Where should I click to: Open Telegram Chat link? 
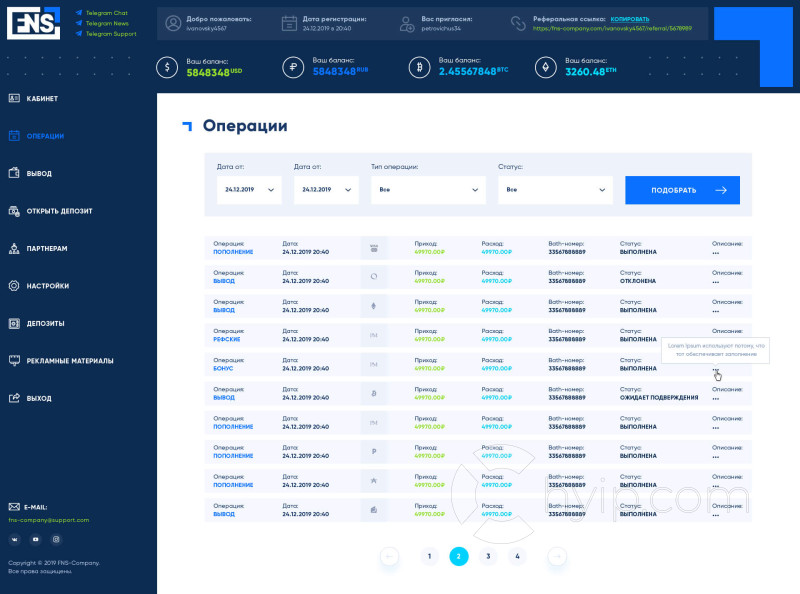click(x=102, y=13)
